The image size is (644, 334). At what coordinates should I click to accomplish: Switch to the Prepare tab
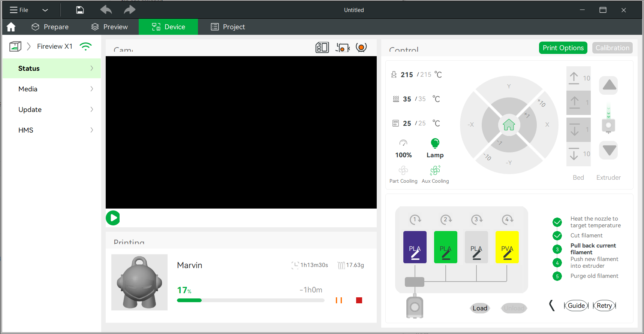point(50,27)
